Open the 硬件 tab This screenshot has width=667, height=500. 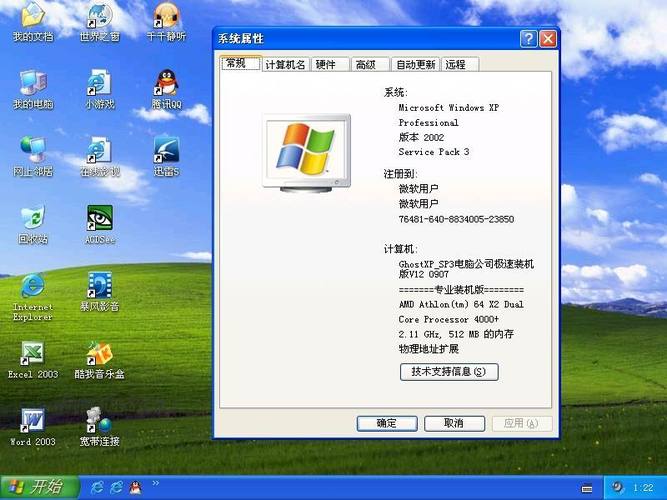coord(330,65)
